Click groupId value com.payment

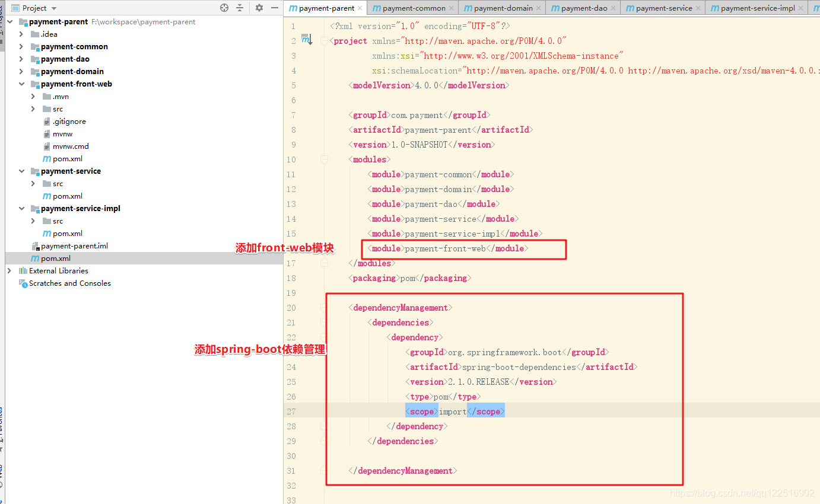point(417,115)
